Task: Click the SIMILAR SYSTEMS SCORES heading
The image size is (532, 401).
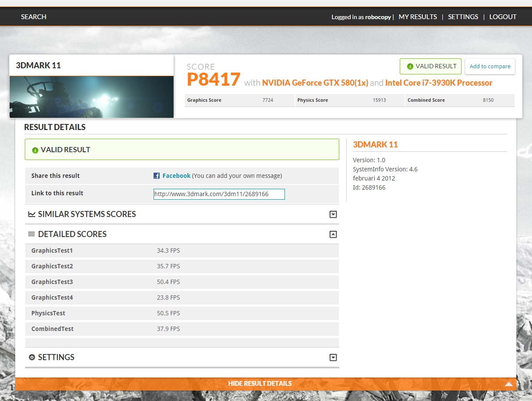Action: click(87, 214)
